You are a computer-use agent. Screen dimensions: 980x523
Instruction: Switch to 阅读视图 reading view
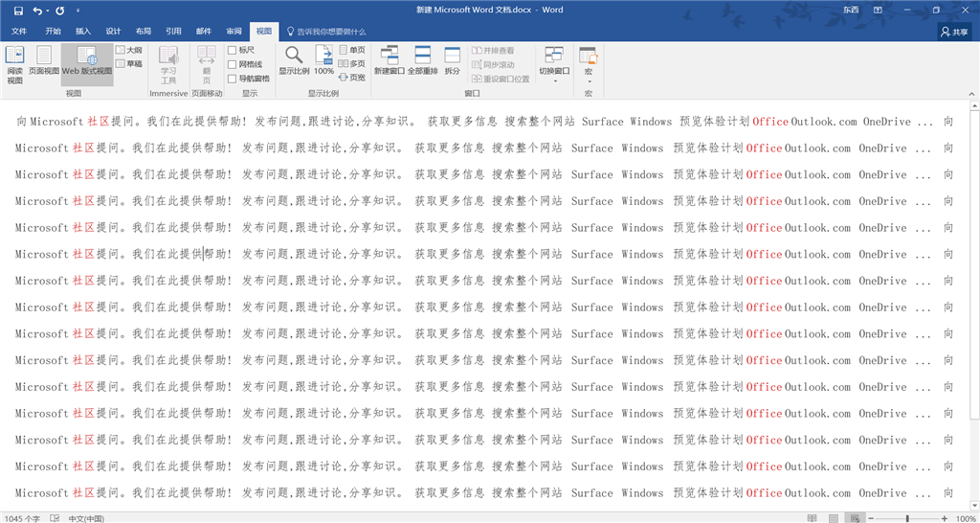[x=14, y=64]
